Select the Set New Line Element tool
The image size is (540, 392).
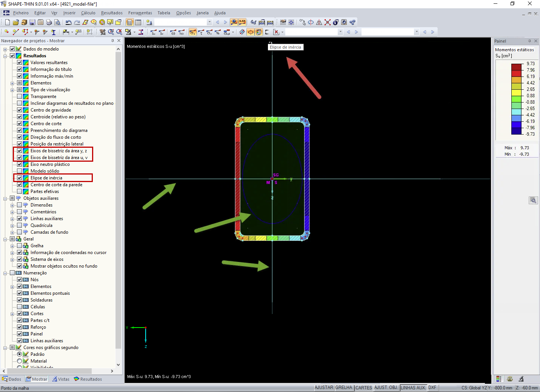pos(15,32)
